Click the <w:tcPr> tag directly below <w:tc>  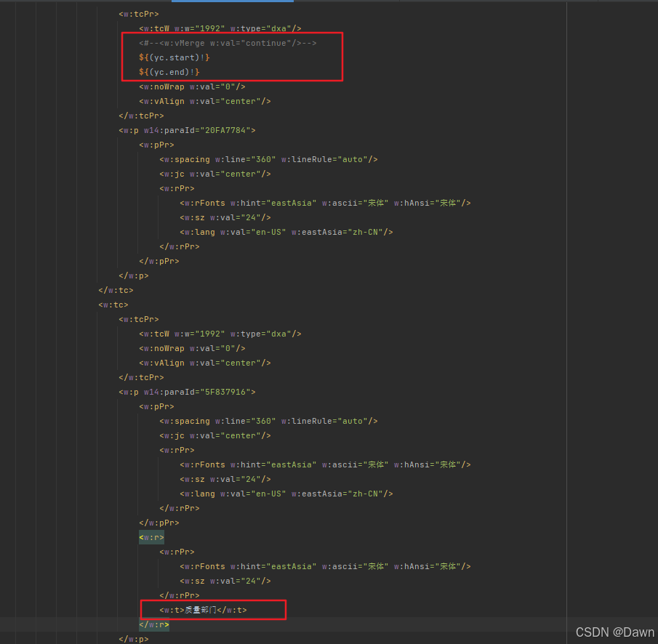139,319
